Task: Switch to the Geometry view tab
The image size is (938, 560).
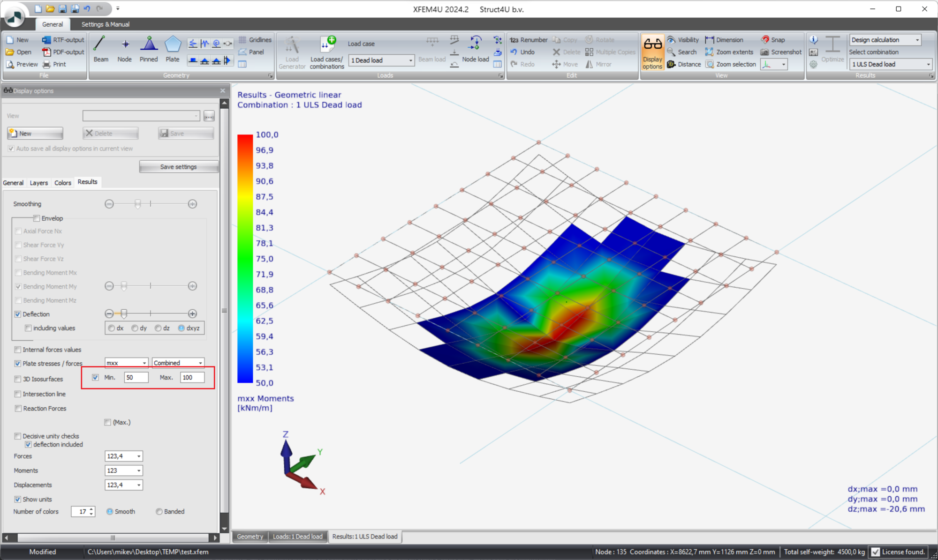Action: pyautogui.click(x=250, y=537)
